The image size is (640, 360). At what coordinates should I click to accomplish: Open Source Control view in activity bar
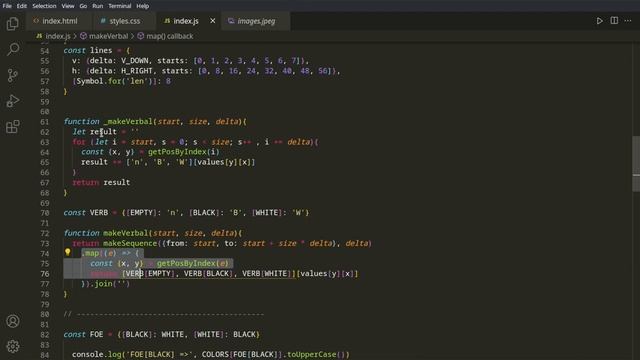[x=13, y=75]
